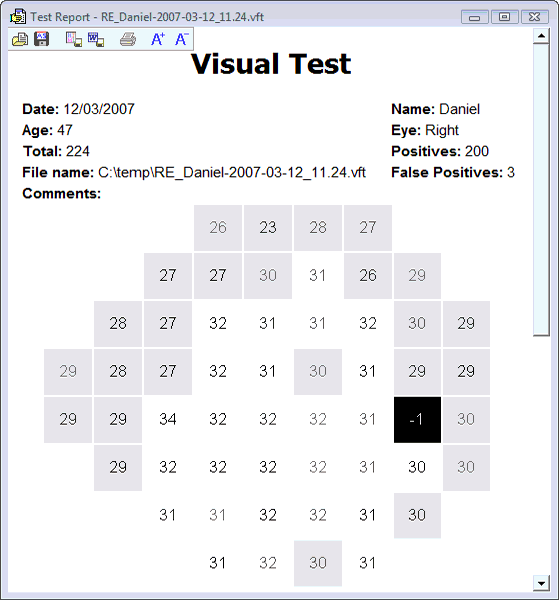
Task: Click the Visual Test heading
Action: pyautogui.click(x=271, y=64)
